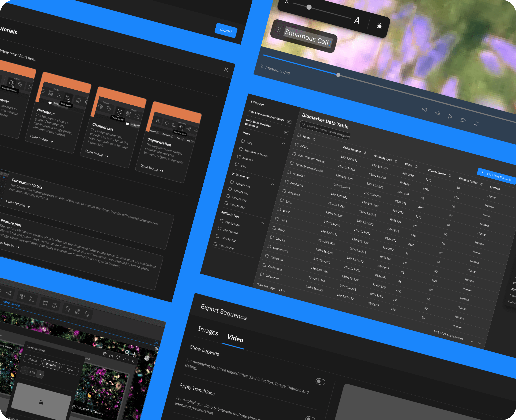The width and height of the screenshot is (516, 420).
Task: Sort table by Dilution Factor column
Action: (481, 184)
